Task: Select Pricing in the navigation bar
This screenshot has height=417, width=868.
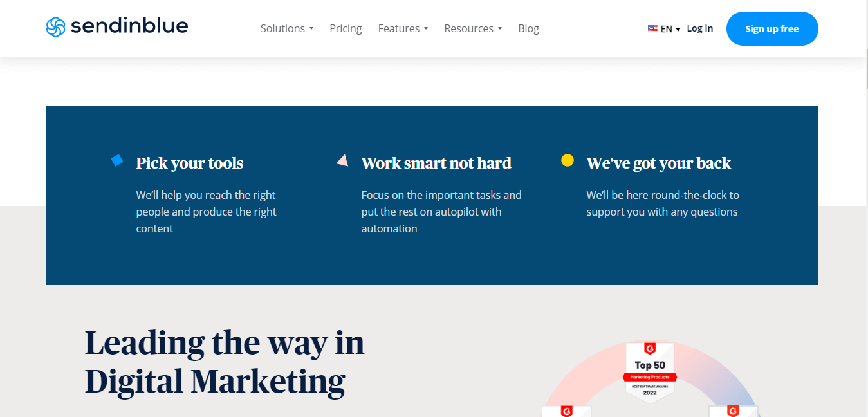Action: click(x=346, y=28)
